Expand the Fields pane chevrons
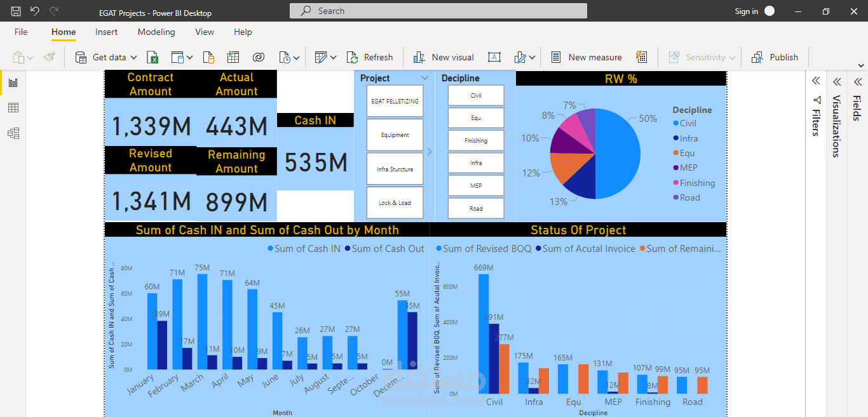This screenshot has width=868, height=417. click(858, 81)
